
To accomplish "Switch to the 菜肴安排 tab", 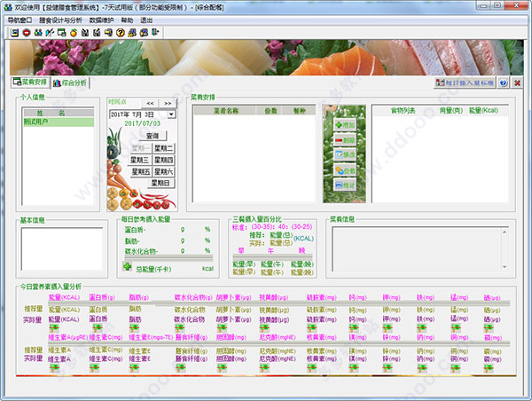I will pyautogui.click(x=30, y=83).
